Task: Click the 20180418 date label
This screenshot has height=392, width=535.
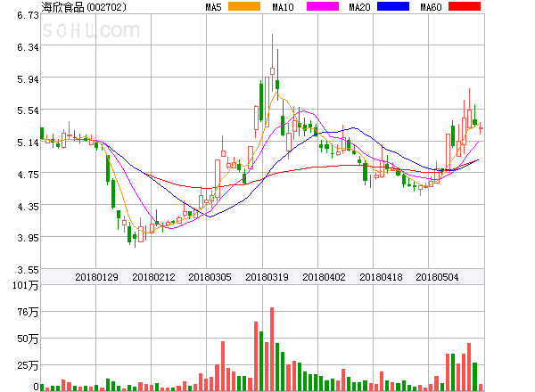Action: coord(381,277)
